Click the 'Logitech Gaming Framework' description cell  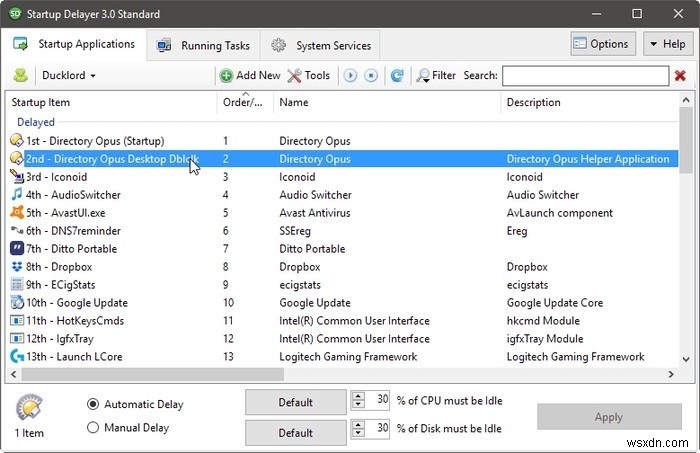click(575, 357)
